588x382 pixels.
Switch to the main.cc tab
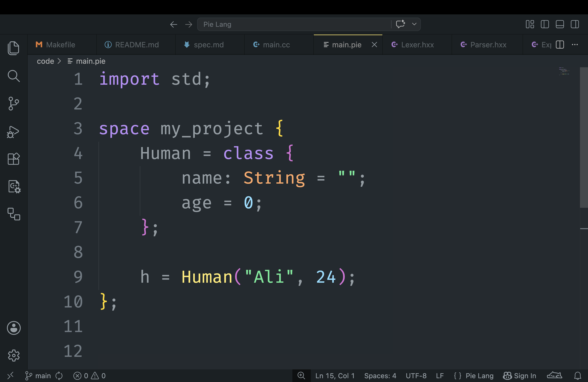click(279, 45)
